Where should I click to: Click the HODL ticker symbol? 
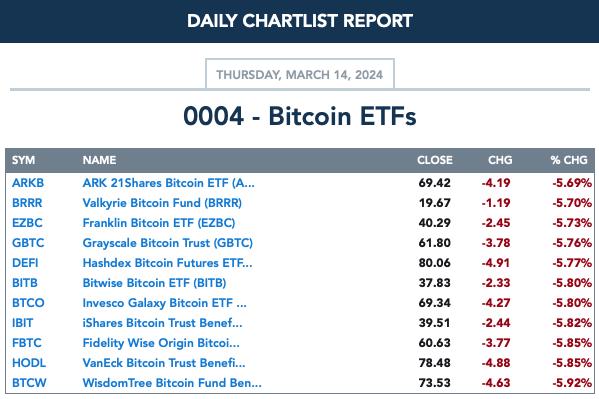29,363
